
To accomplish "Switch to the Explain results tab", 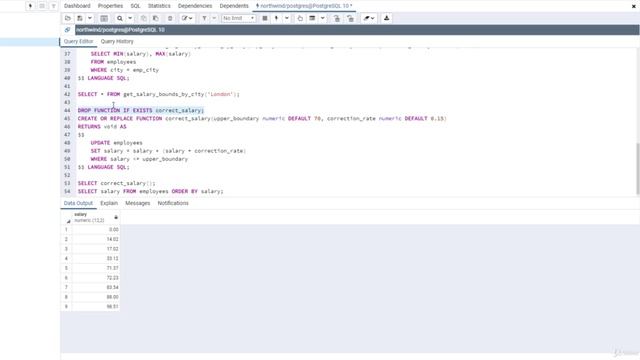I will [x=109, y=203].
